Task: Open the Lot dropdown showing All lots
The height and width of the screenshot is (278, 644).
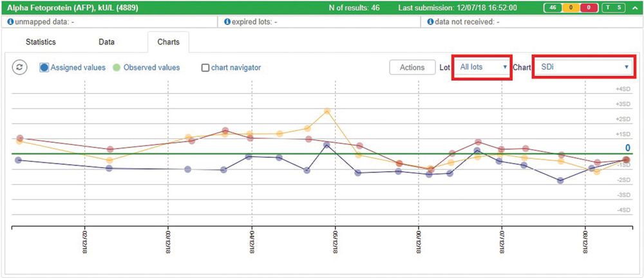Action: click(x=482, y=67)
